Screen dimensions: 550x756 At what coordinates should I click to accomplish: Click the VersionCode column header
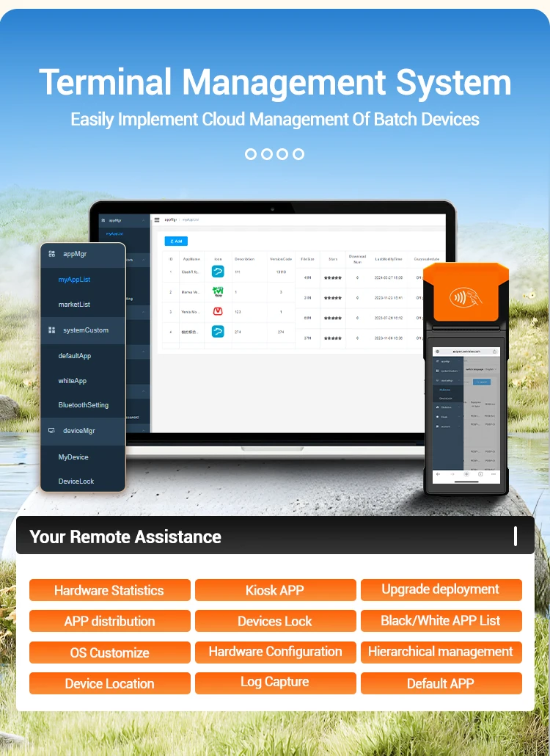tap(281, 259)
